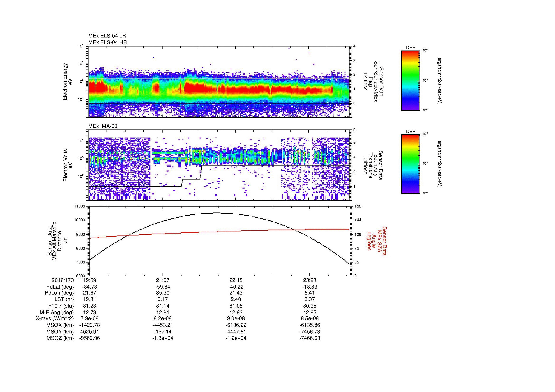Click the lower DEF color bar
Image resolution: width=555 pixels, height=392 pixels.
[410, 164]
